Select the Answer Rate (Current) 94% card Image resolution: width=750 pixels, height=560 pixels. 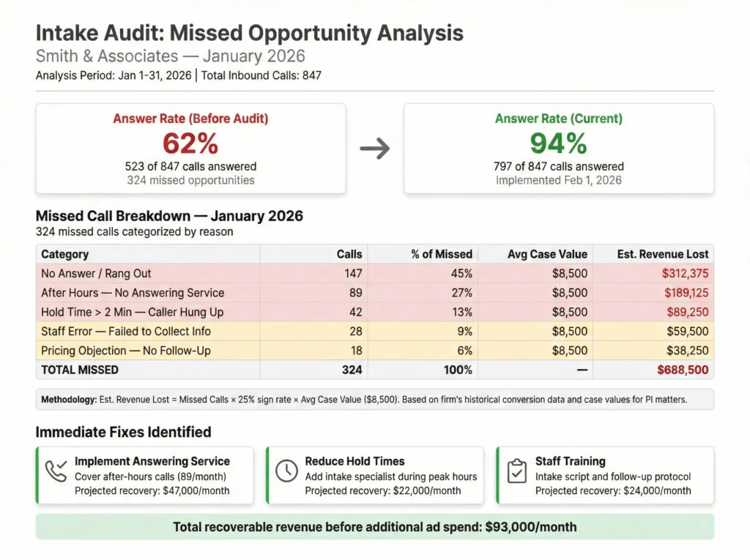click(x=558, y=149)
